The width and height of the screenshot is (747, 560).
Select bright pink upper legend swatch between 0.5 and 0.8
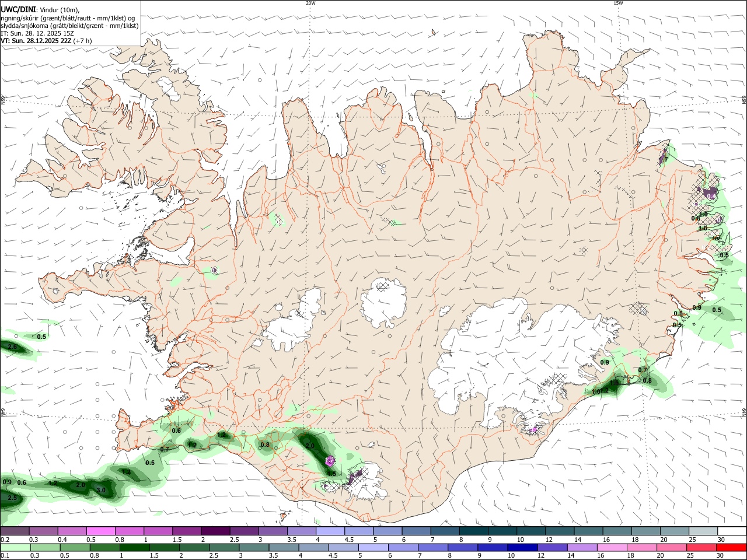click(100, 531)
